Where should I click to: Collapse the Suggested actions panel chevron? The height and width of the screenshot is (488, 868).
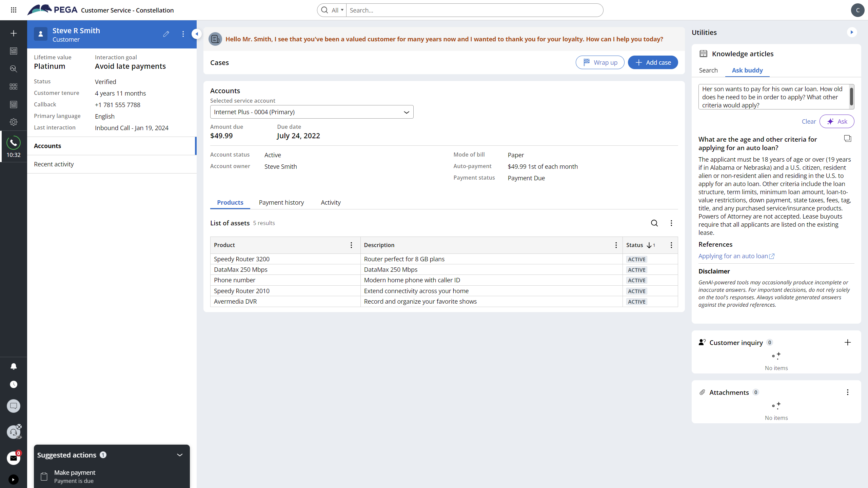[x=180, y=455]
